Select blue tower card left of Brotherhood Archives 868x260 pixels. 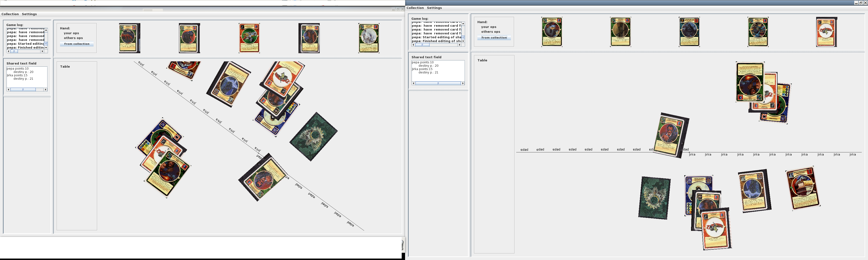click(755, 191)
